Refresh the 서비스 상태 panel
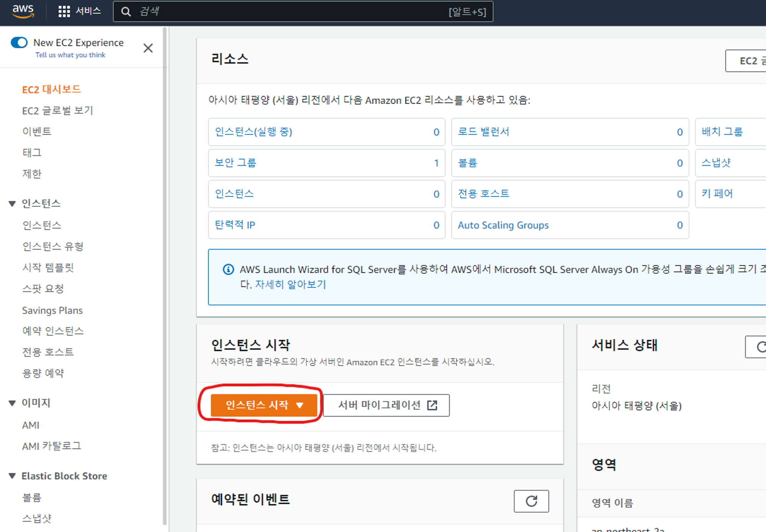 pyautogui.click(x=760, y=347)
